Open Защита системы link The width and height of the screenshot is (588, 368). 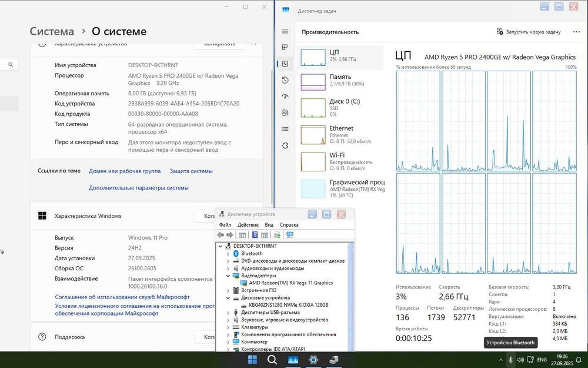[191, 171]
